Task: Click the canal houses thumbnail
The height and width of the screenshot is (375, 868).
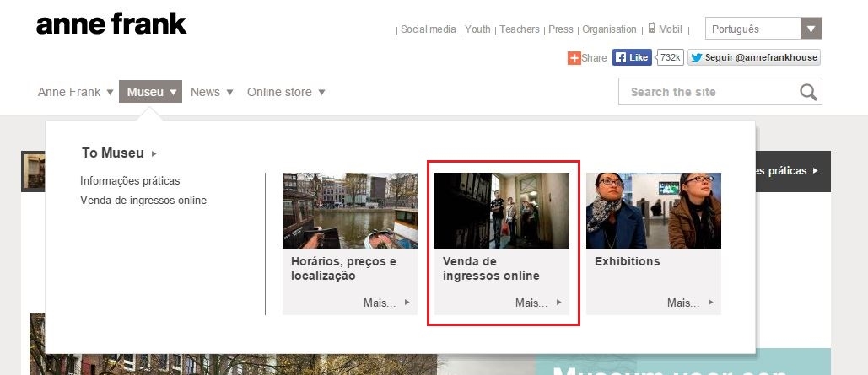Action: (x=350, y=211)
